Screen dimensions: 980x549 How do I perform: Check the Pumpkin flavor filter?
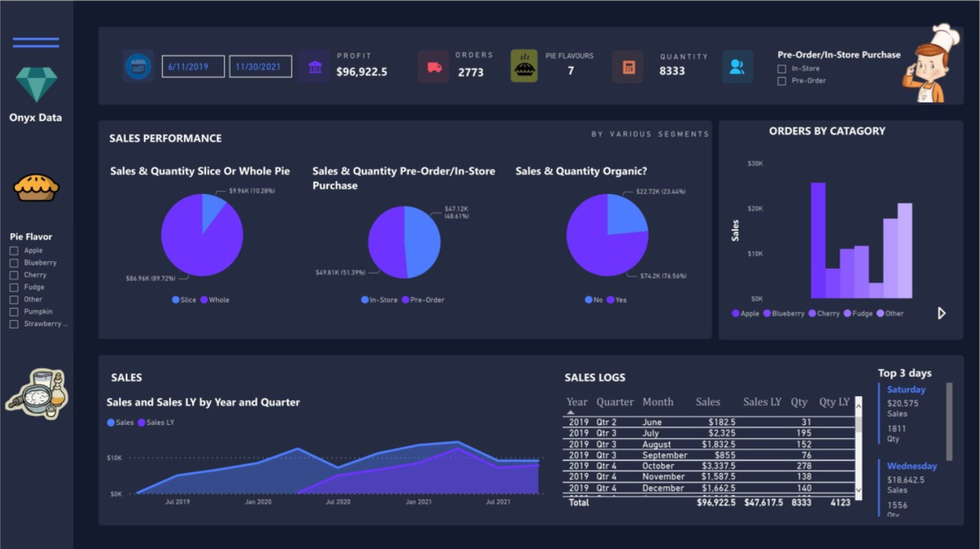tap(14, 312)
